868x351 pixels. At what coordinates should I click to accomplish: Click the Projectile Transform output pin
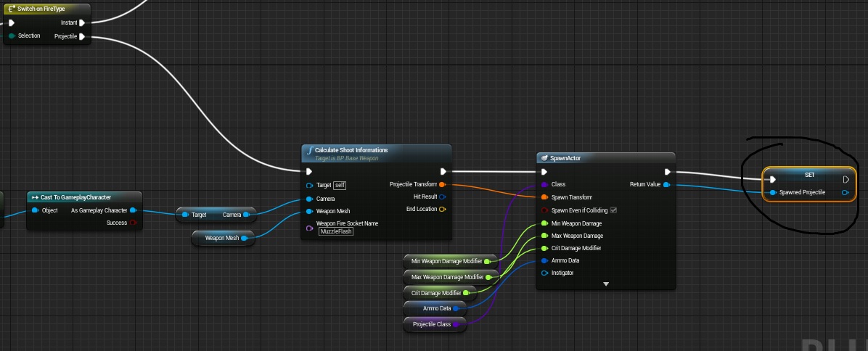pos(442,185)
